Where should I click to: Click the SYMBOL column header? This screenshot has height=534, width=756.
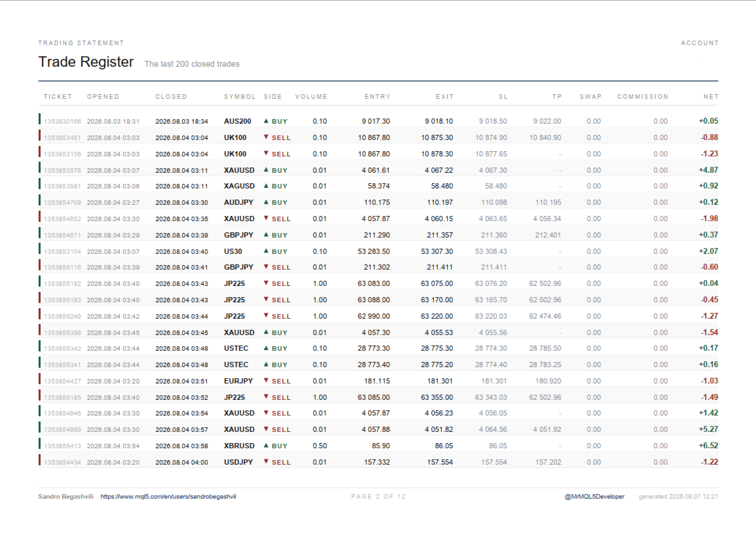240,97
